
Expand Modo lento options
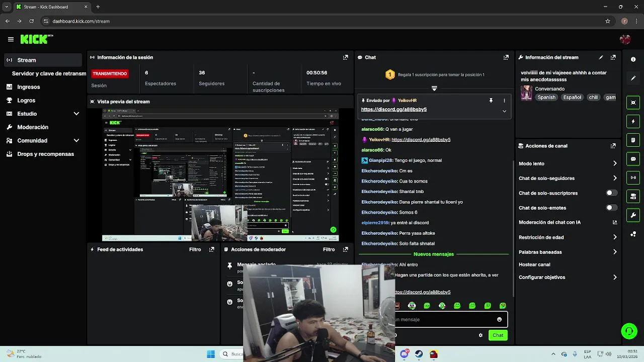(615, 163)
